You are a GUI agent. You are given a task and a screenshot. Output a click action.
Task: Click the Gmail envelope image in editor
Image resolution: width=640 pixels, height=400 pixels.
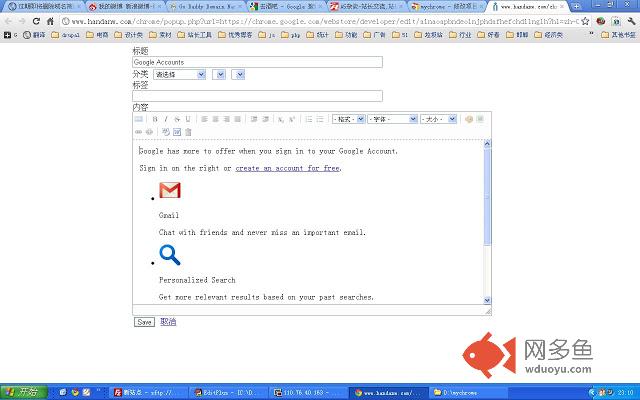click(x=170, y=191)
